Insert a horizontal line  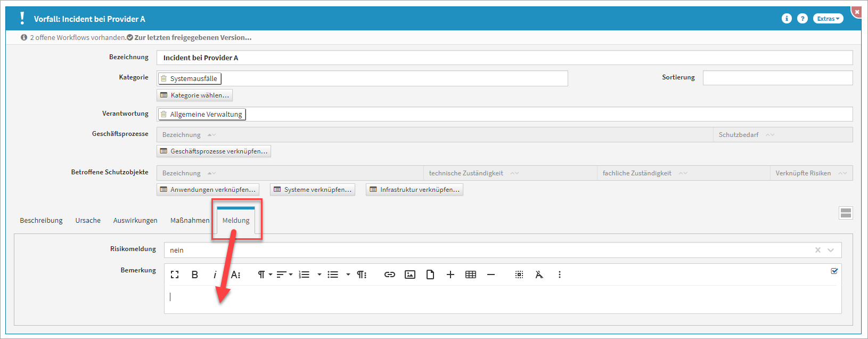491,275
